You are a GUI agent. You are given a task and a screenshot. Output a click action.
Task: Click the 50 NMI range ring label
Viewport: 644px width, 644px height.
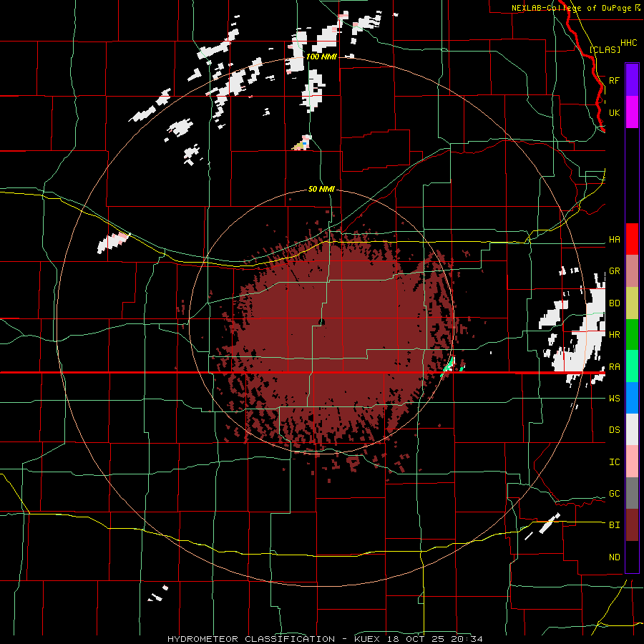pos(321,190)
